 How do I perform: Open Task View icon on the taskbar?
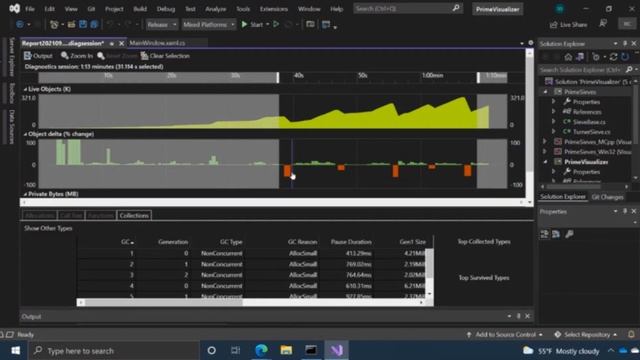(236, 350)
